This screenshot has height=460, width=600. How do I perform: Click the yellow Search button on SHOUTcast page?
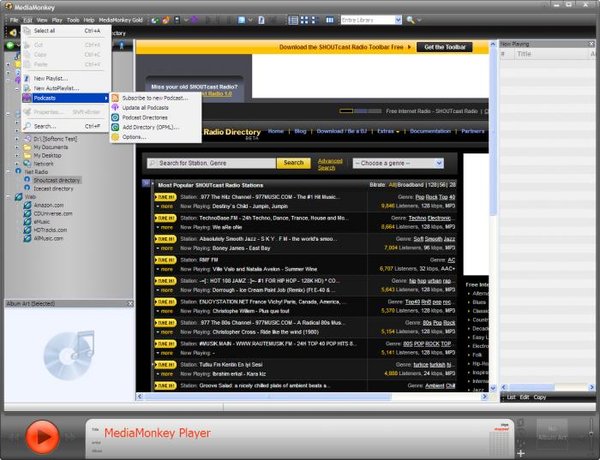pyautogui.click(x=293, y=163)
